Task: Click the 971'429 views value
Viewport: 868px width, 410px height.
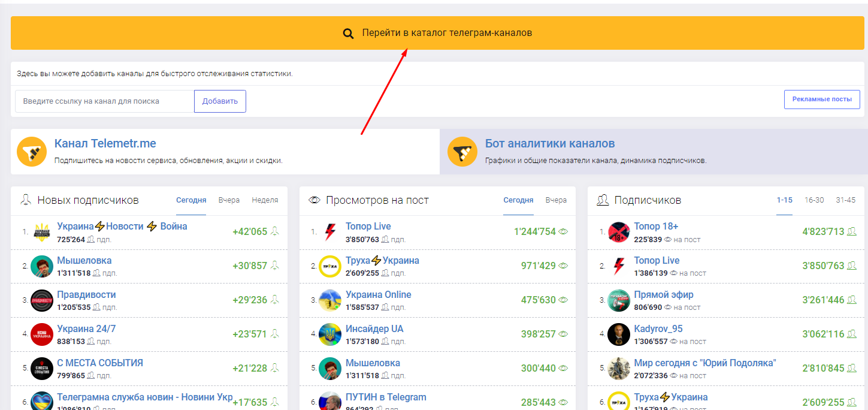Action: point(539,266)
